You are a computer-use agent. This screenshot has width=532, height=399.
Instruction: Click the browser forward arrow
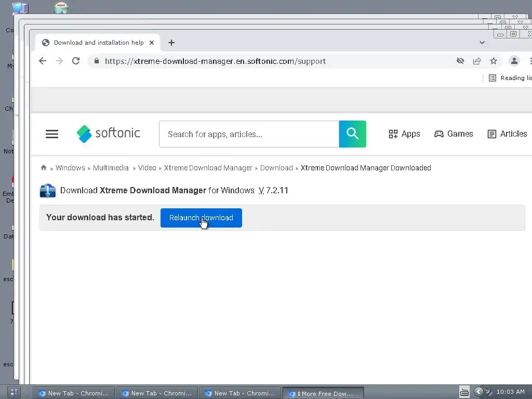(59, 61)
